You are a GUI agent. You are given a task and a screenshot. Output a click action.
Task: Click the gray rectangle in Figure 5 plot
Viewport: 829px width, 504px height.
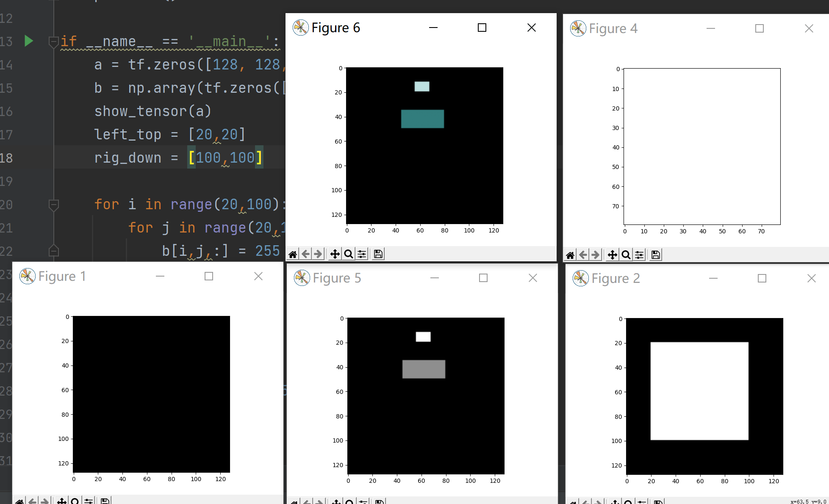click(424, 369)
